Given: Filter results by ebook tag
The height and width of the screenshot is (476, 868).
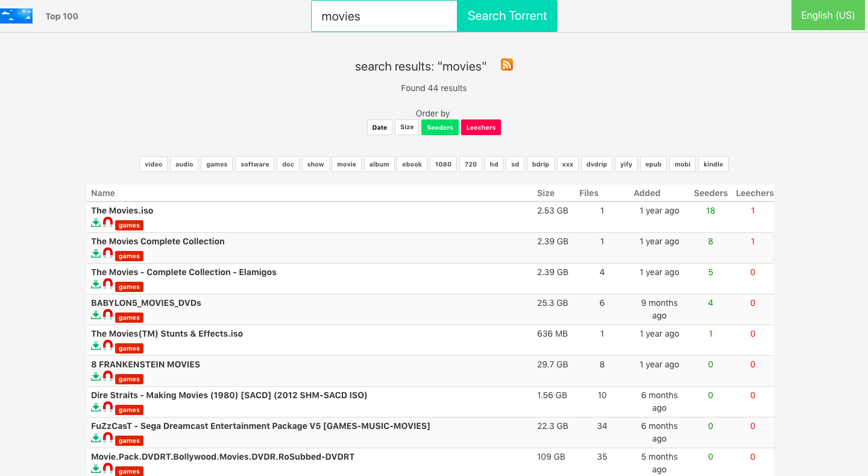Looking at the screenshot, I should (x=412, y=164).
